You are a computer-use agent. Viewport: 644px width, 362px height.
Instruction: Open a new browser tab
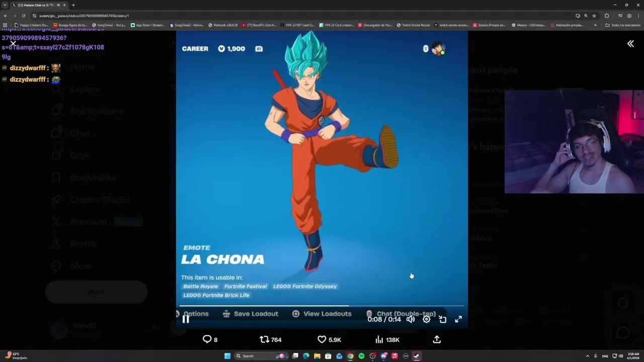(73, 5)
